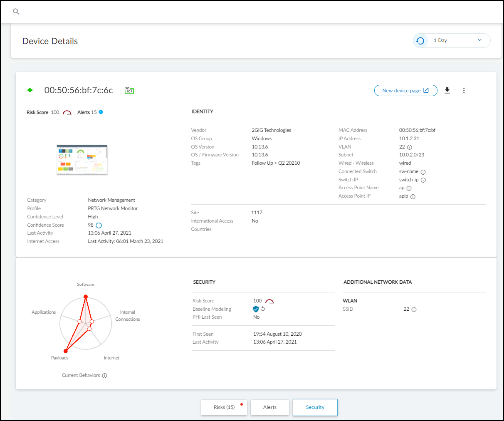Switch to the Alerts tab
The height and width of the screenshot is (421, 504).
click(270, 407)
